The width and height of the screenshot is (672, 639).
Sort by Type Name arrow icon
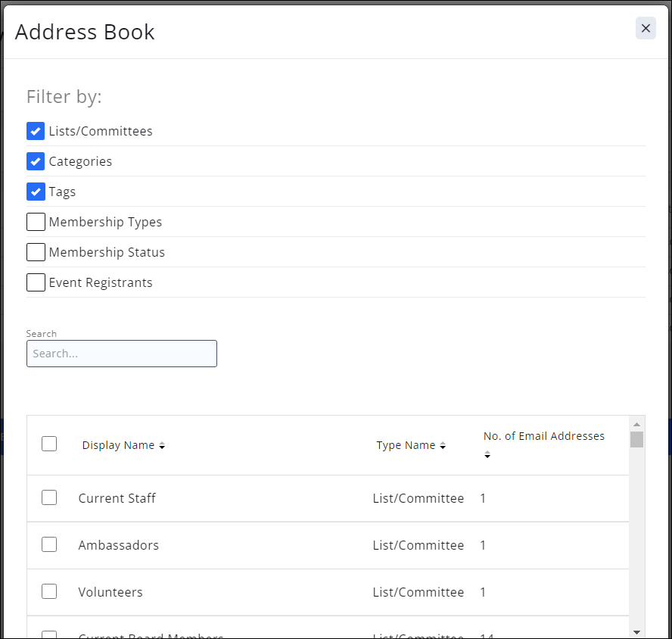point(443,446)
